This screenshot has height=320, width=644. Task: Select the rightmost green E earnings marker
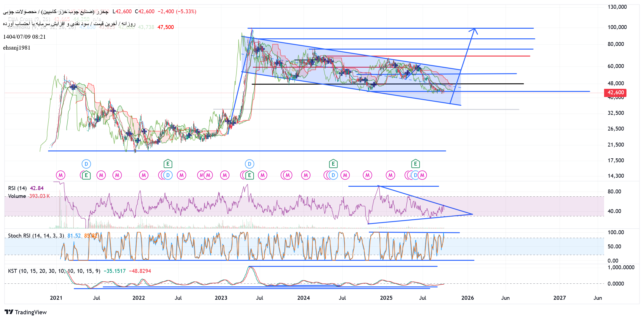coord(415,164)
